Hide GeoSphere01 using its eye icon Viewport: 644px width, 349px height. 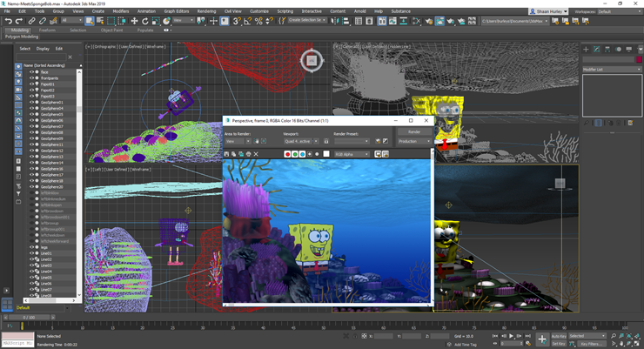[31, 102]
